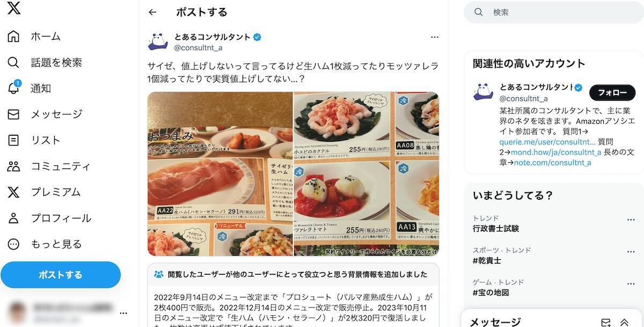
Task: Click the X logo icon
Action: coord(14,9)
